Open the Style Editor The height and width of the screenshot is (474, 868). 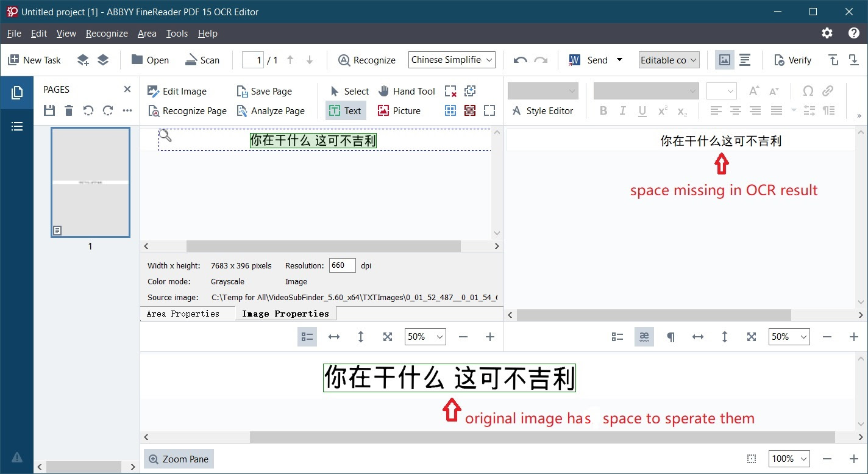(x=542, y=111)
